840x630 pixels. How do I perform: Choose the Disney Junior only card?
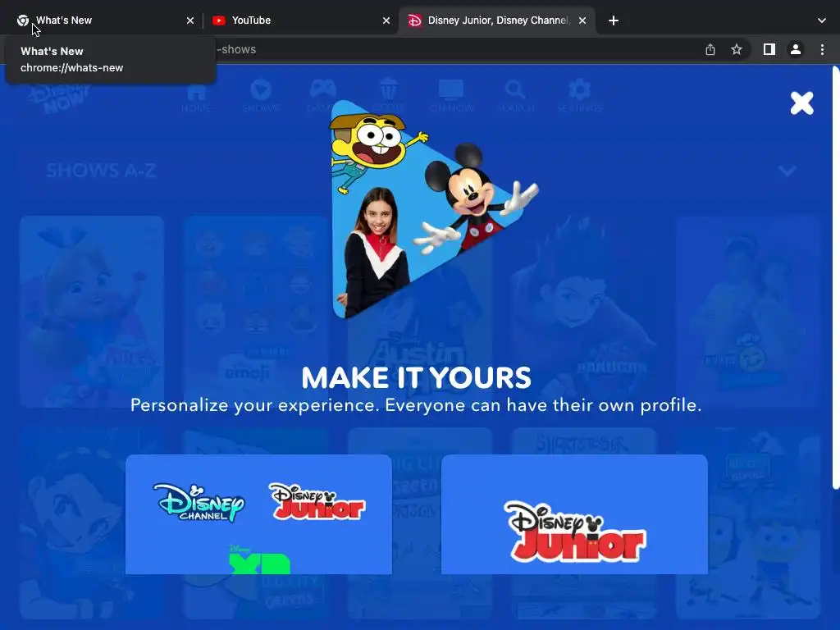574,514
